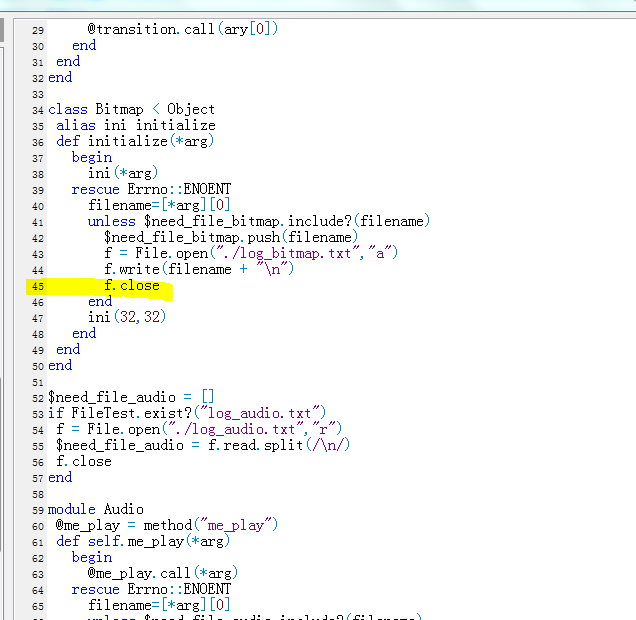The width and height of the screenshot is (636, 620).
Task: Click 'ini(*arg)' on line 38
Action: pyautogui.click(x=122, y=173)
